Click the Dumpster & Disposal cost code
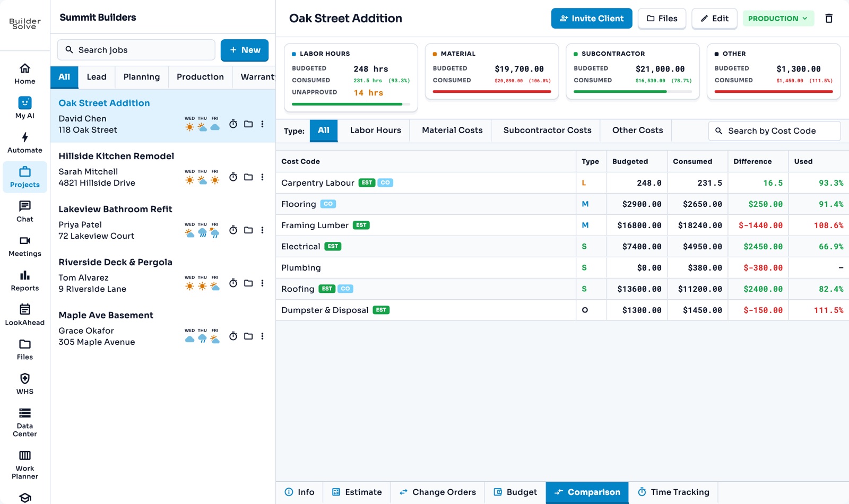Image resolution: width=849 pixels, height=504 pixels. pos(325,310)
